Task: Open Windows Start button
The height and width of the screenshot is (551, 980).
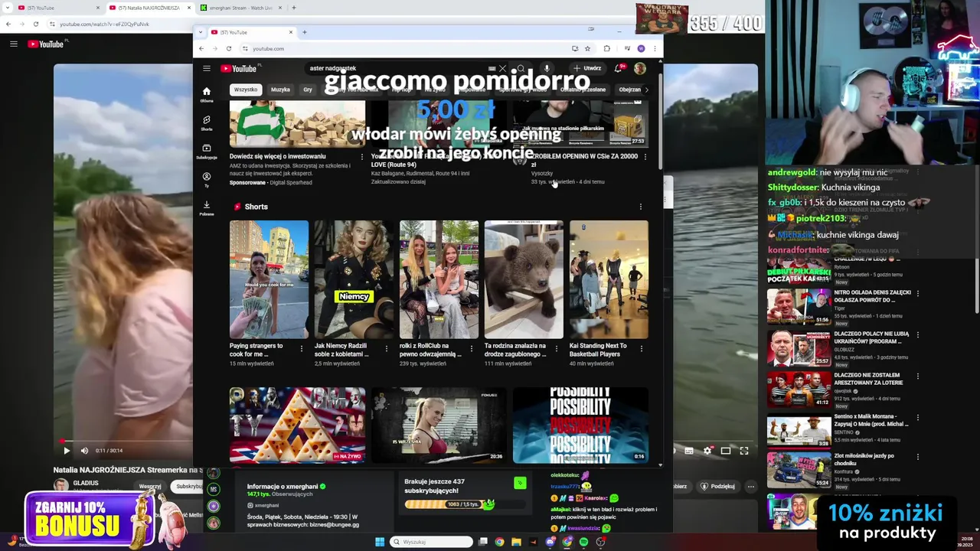Action: pyautogui.click(x=380, y=542)
